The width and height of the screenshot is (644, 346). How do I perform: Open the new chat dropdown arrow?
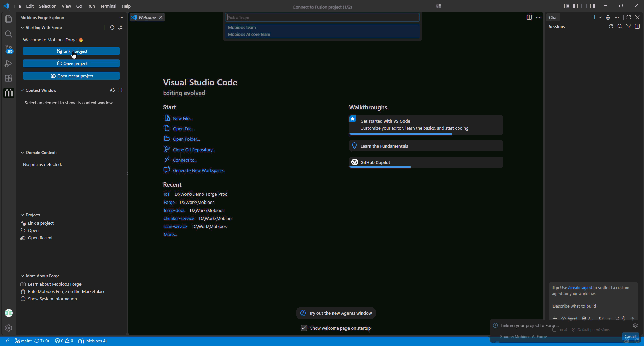pos(600,17)
